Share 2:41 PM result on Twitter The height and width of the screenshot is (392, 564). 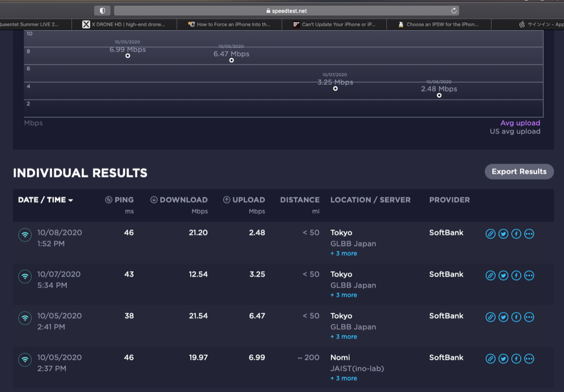click(x=503, y=317)
